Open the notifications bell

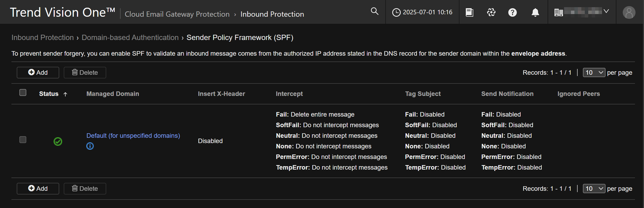(x=535, y=12)
